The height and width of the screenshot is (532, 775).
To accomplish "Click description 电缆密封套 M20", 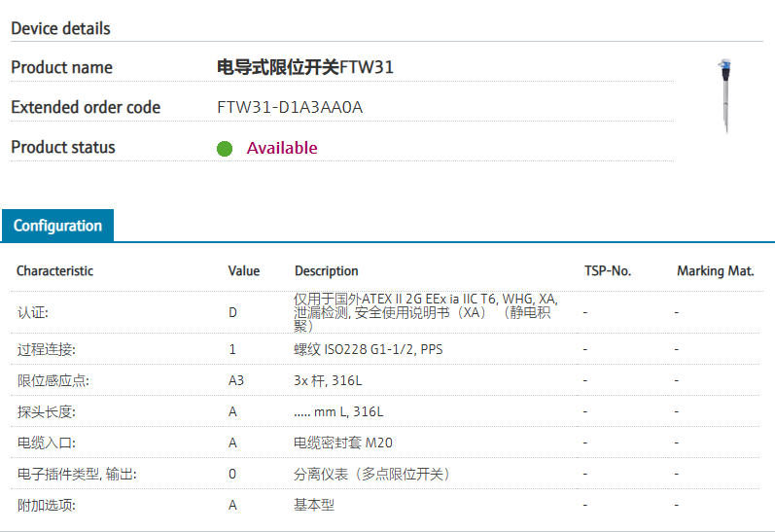I will (x=343, y=443).
